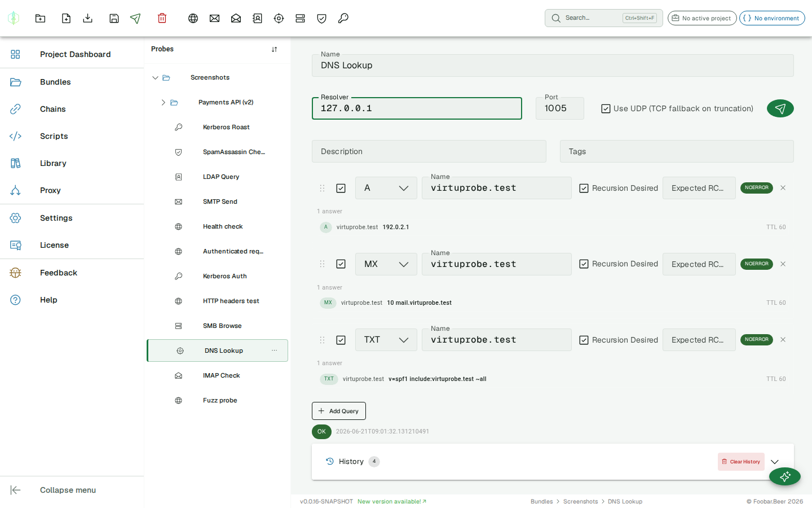Click the Add Query button
Image resolution: width=812 pixels, height=508 pixels.
[339, 411]
